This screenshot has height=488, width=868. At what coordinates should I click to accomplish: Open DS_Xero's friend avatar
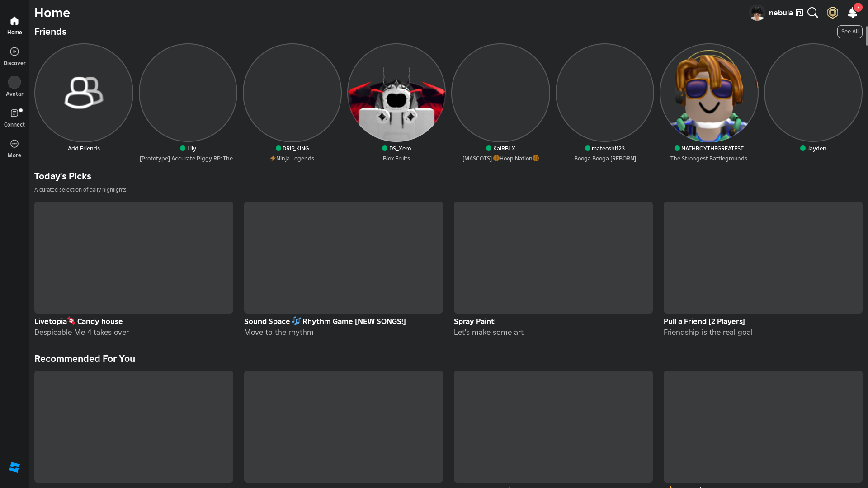396,93
